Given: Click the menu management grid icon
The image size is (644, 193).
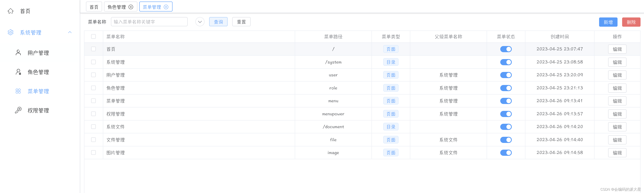Looking at the screenshot, I should [18, 91].
